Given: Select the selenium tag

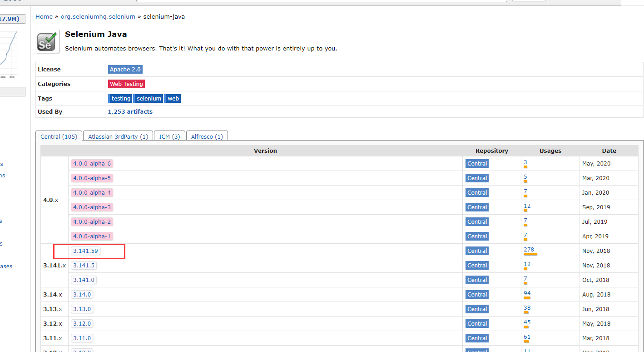Looking at the screenshot, I should (149, 98).
